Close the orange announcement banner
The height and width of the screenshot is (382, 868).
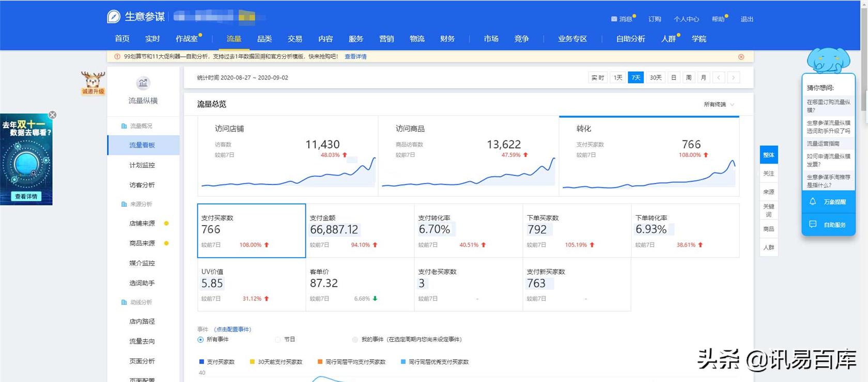[x=741, y=57]
